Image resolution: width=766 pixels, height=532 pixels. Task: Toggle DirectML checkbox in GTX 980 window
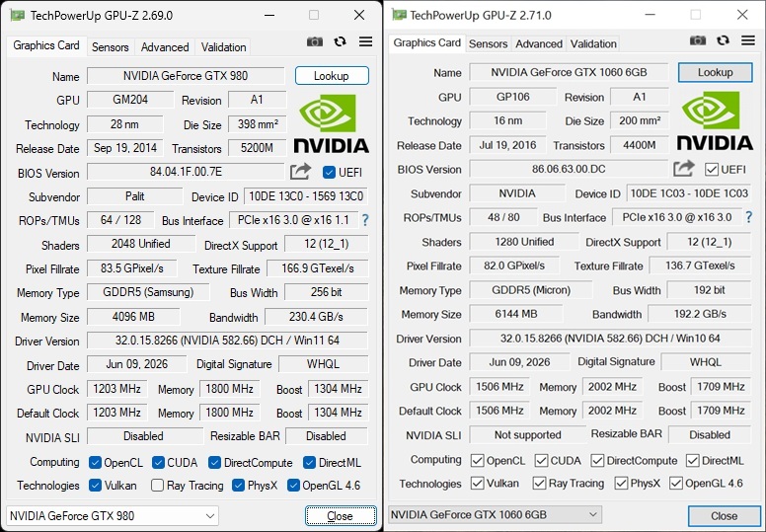[309, 462]
